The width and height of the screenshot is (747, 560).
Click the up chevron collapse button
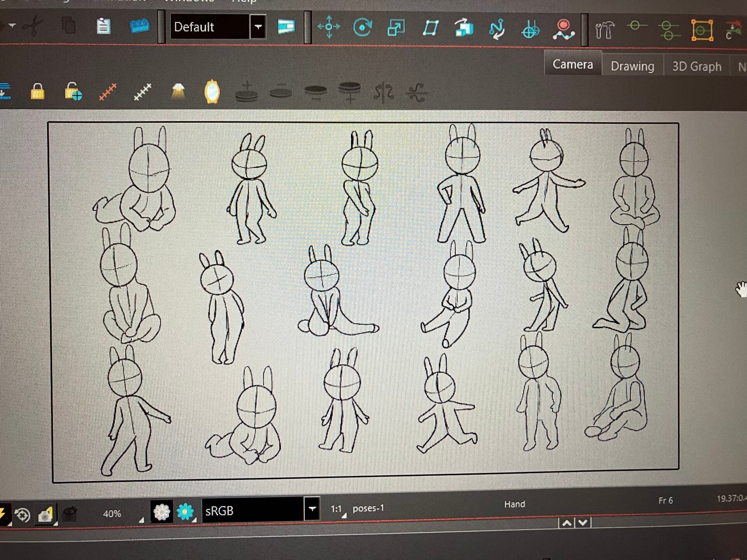pos(566,523)
